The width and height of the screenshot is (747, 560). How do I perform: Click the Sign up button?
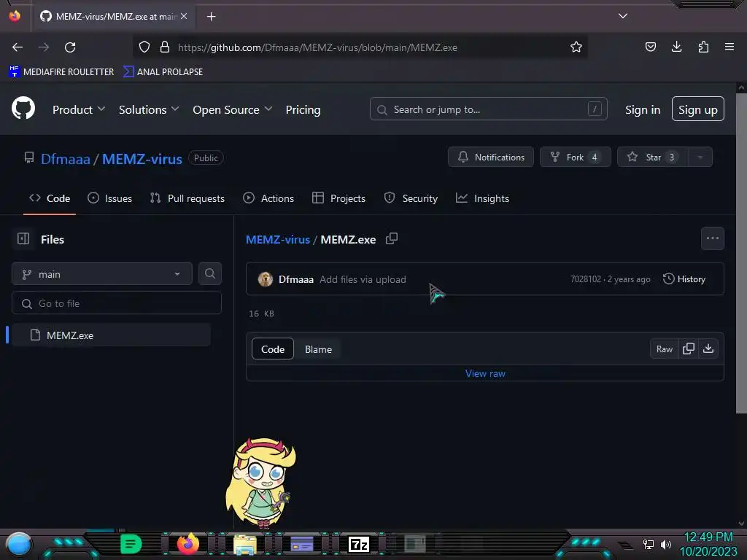(698, 109)
